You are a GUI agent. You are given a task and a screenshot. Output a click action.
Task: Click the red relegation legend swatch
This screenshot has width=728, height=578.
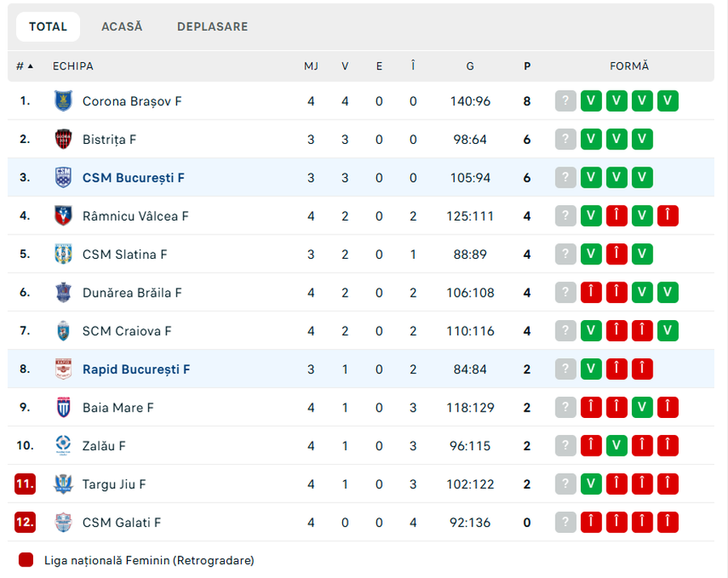[x=26, y=559]
